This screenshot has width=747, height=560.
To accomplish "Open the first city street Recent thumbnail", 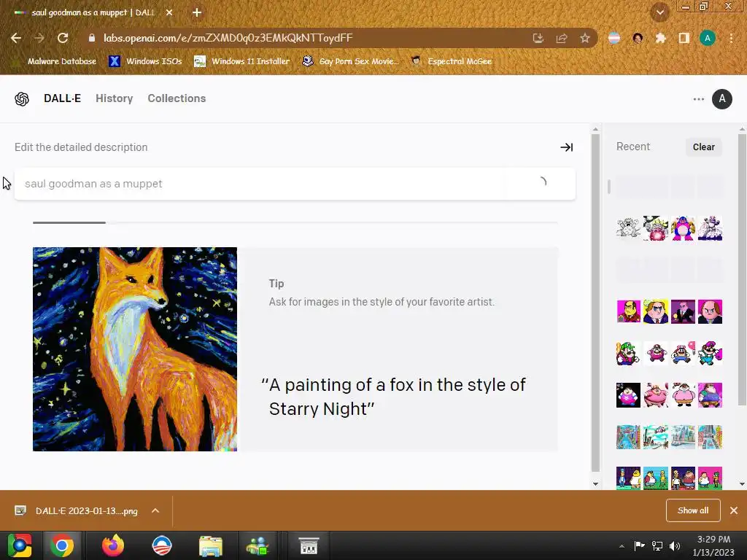I will tap(628, 437).
